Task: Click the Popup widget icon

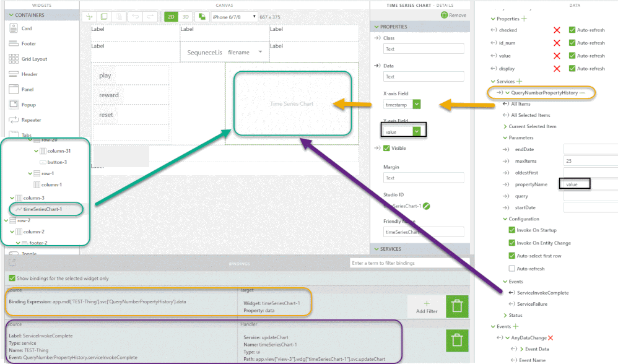Action: [14, 105]
